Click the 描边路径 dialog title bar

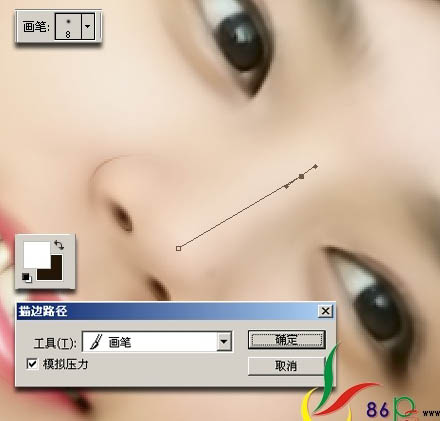(176, 311)
